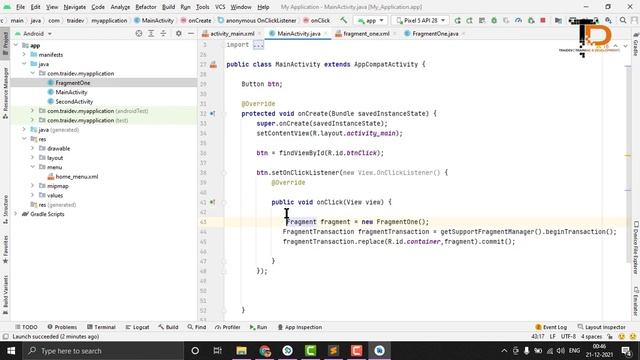
Task: Toggle the Resource Manager side panel
Action: tap(5, 93)
